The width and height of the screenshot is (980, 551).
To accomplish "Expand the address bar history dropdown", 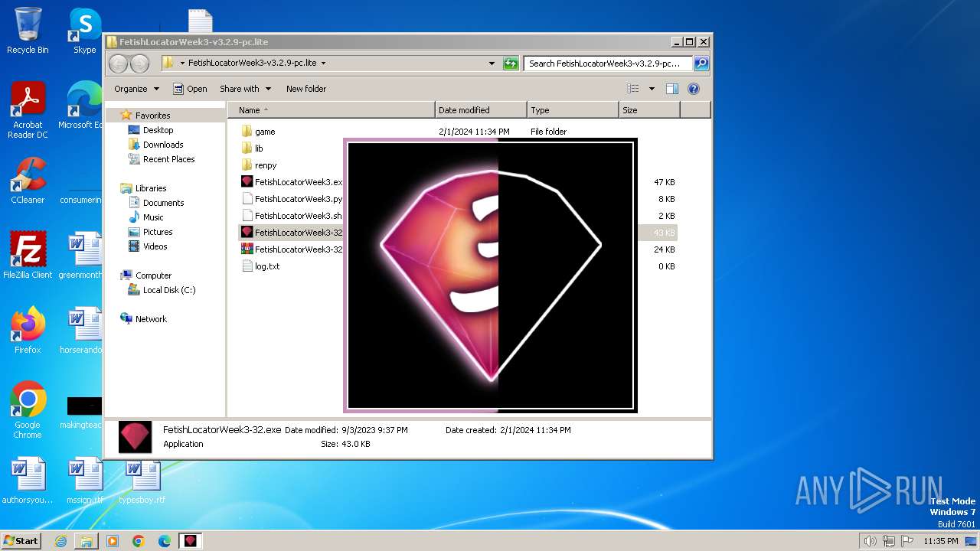I will (492, 64).
